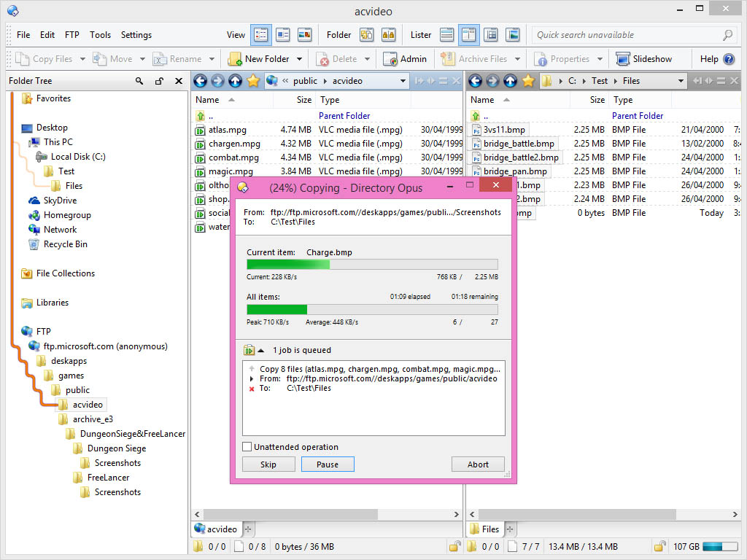Image resolution: width=747 pixels, height=560 pixels.
Task: Click left pane status bar lock icon
Action: click(455, 547)
